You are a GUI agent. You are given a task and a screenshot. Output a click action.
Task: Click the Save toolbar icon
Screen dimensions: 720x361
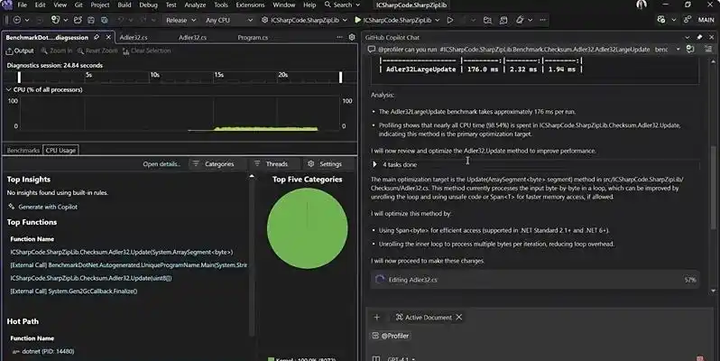pyautogui.click(x=91, y=20)
